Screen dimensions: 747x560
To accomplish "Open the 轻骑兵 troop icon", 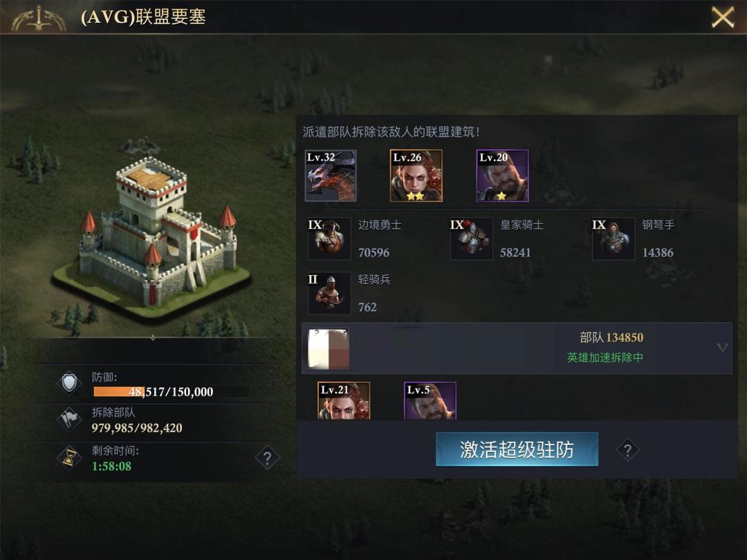I will (329, 293).
